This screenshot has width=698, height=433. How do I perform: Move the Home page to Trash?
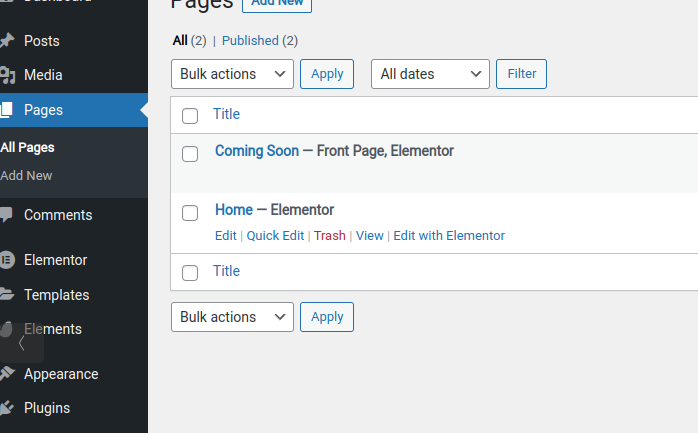(x=329, y=236)
